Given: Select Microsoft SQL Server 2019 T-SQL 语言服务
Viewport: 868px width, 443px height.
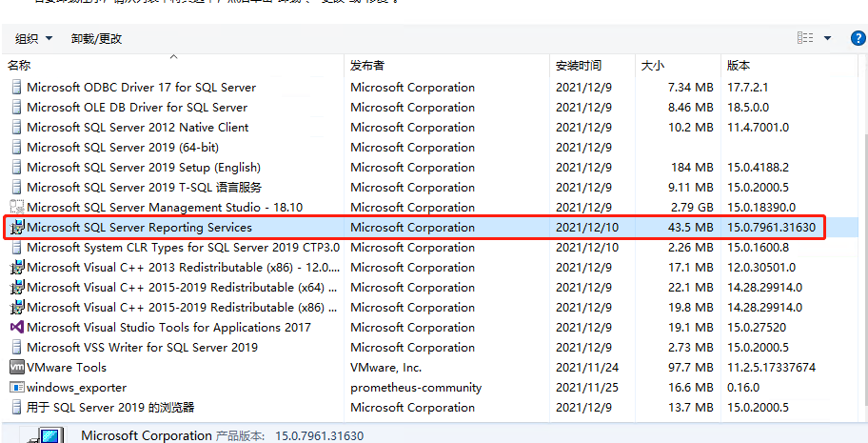Looking at the screenshot, I should click(144, 187).
